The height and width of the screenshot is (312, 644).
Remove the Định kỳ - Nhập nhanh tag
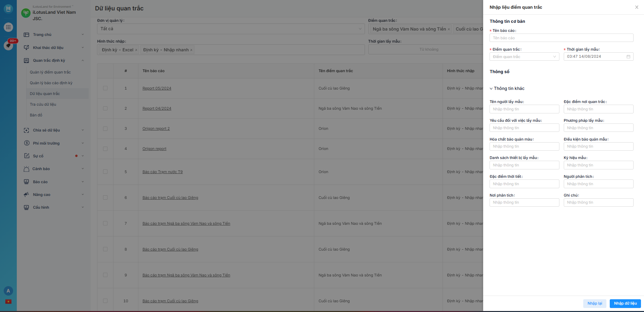(191, 50)
